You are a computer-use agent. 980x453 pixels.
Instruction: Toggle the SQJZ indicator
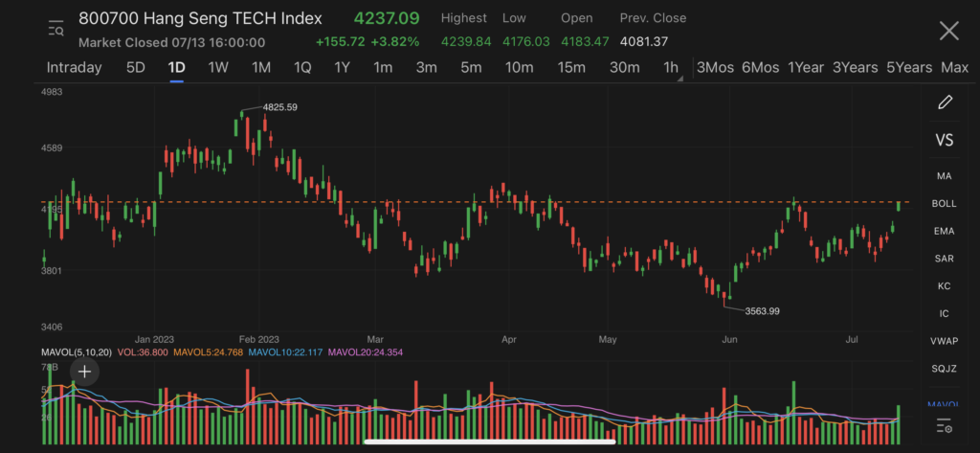click(944, 369)
